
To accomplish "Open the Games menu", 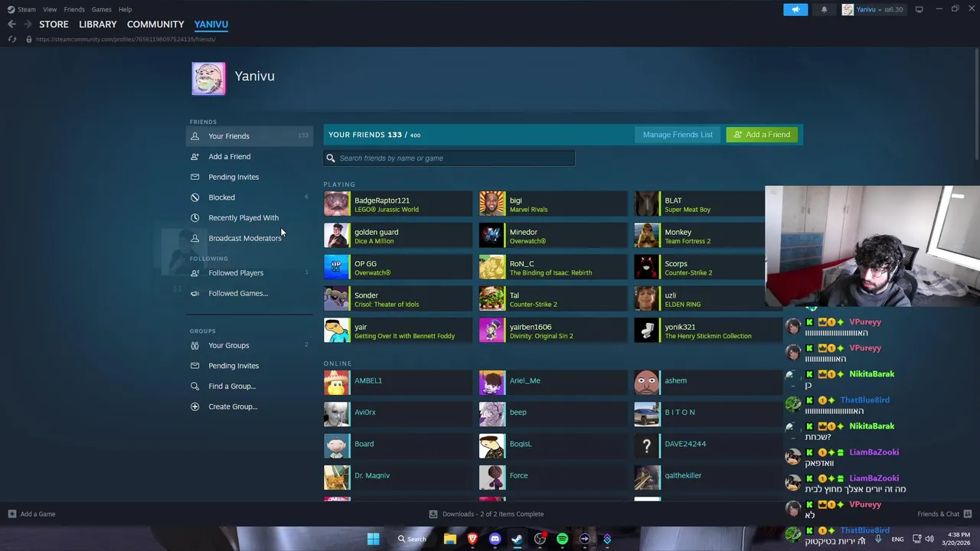I will point(101,9).
